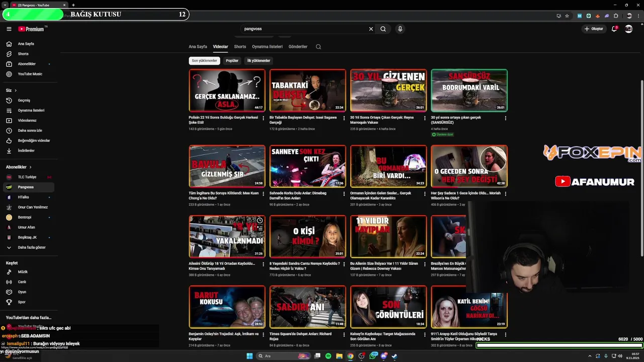The height and width of the screenshot is (362, 644).
Task: Open options menu for Polisin 22 Yıl video
Action: (263, 118)
